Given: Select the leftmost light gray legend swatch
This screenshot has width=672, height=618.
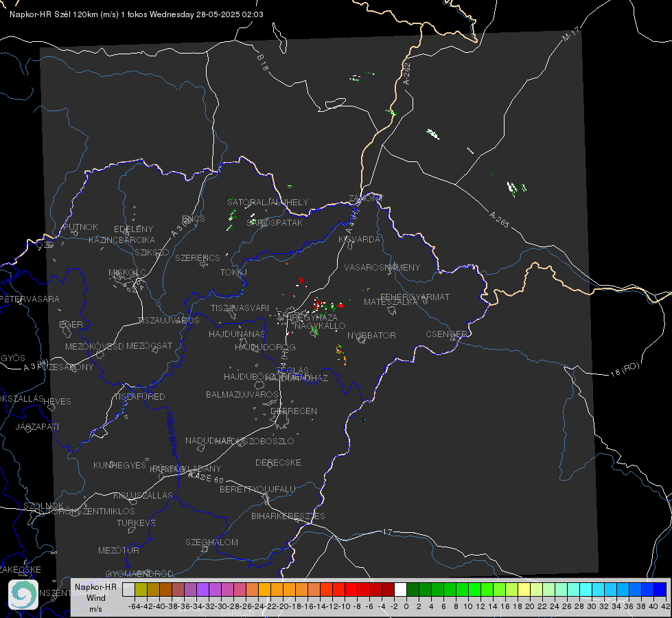Looking at the screenshot, I should click(128, 590).
